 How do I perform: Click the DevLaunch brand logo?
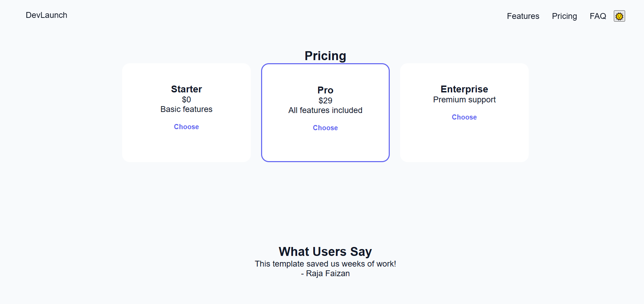(46, 15)
